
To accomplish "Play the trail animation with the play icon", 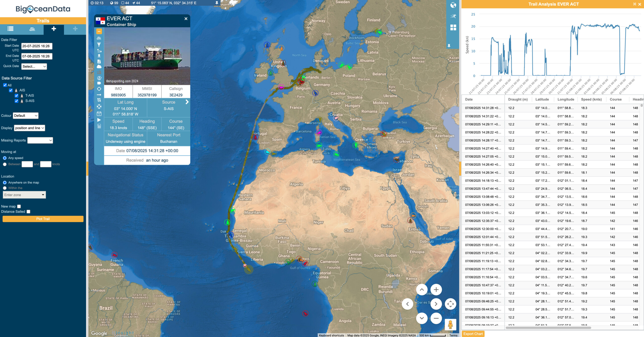I will click(99, 120).
